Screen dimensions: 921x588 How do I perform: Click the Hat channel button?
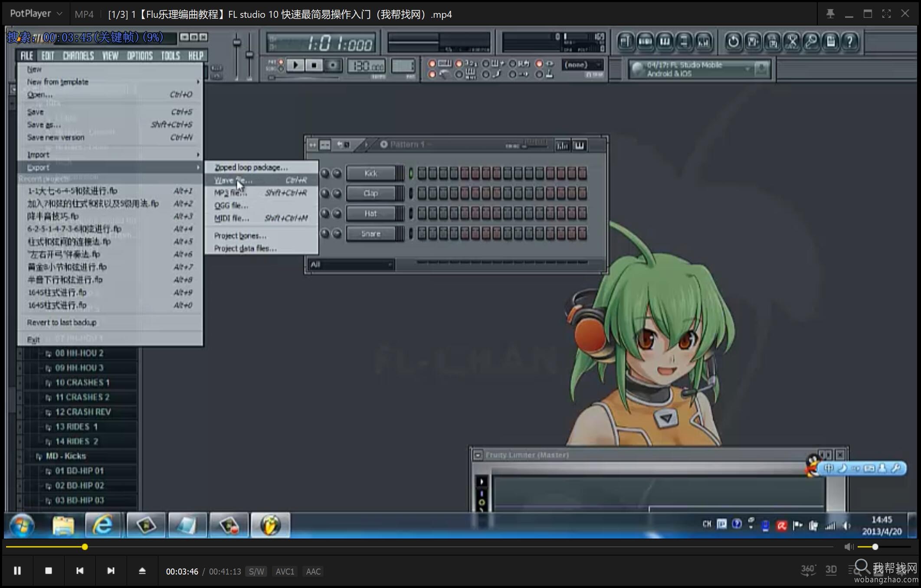(x=371, y=213)
